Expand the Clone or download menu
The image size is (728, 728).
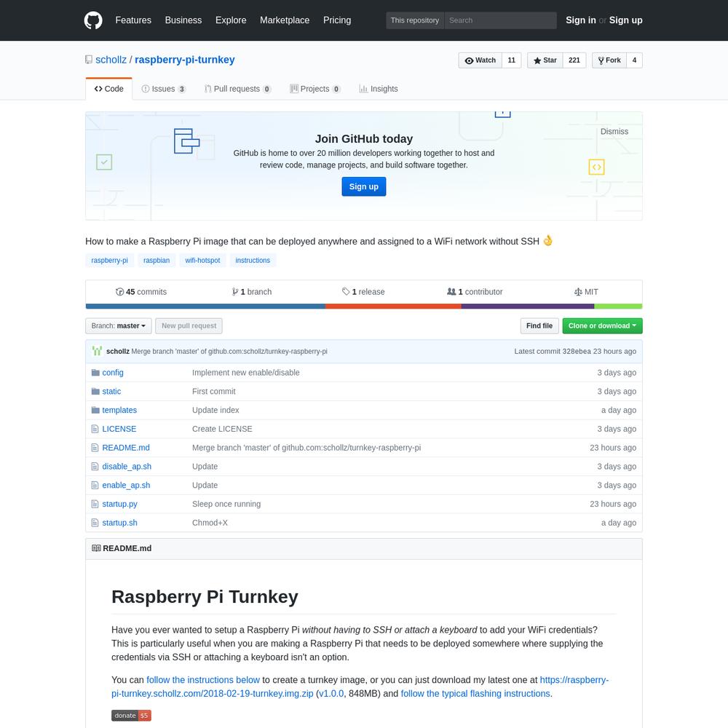[x=602, y=326]
